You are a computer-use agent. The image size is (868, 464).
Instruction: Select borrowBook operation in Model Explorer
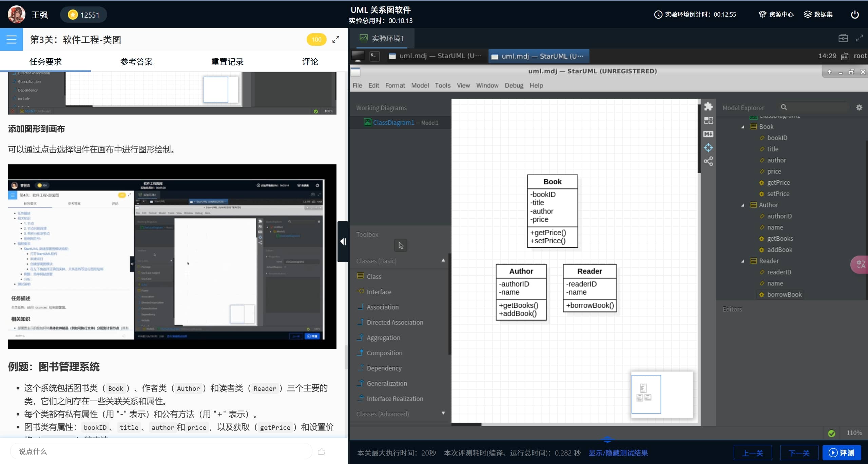tap(784, 294)
